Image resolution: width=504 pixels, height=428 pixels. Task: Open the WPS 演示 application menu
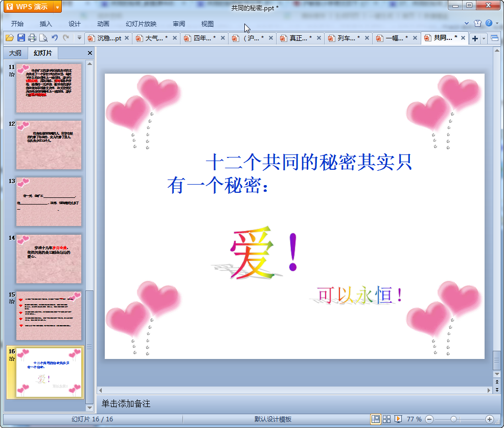tap(29, 7)
